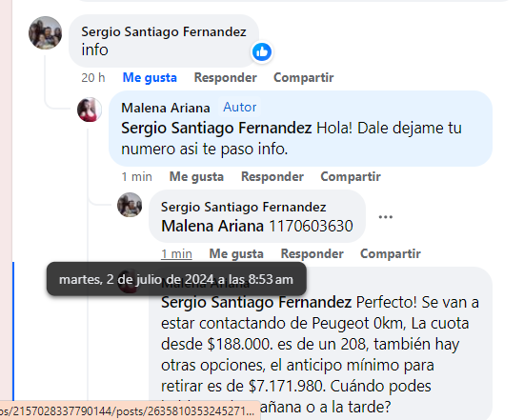This screenshot has width=524, height=420.
Task: Open the Malena Ariana author name link
Action: (166, 108)
